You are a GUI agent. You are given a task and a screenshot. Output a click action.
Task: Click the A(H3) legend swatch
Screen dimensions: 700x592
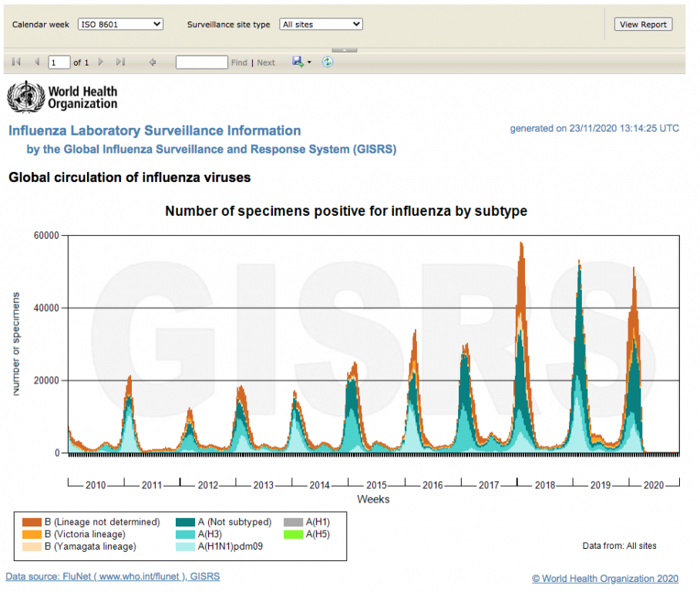(x=185, y=534)
